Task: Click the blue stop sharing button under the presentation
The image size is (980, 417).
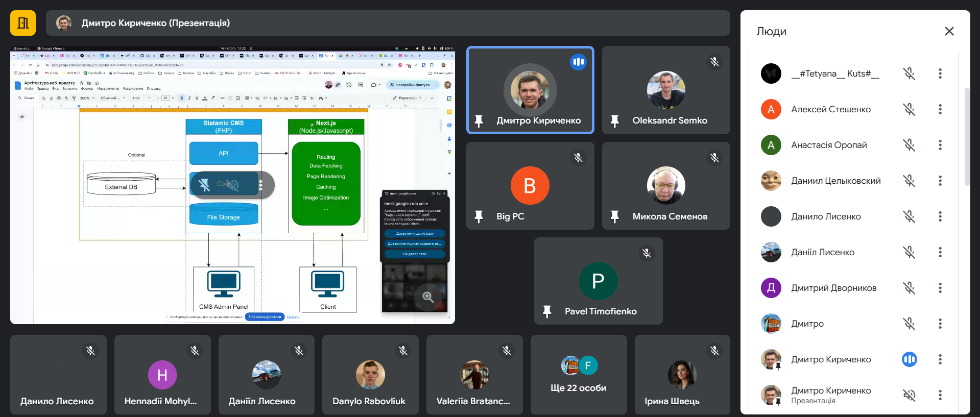Action: coord(265,317)
